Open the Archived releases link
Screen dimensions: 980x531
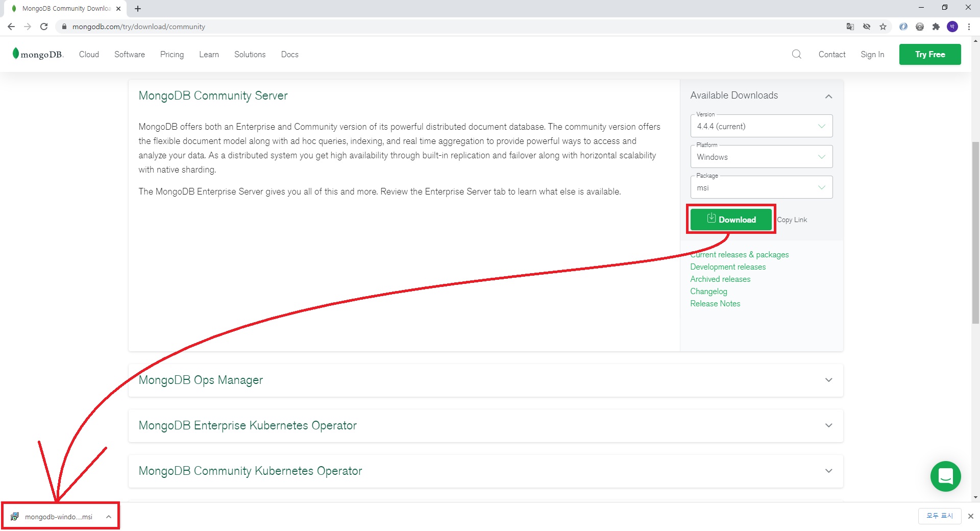coord(720,279)
